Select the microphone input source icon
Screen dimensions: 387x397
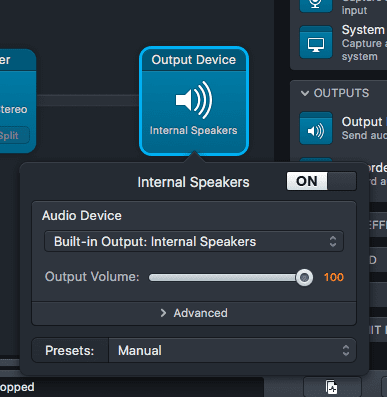(x=316, y=6)
